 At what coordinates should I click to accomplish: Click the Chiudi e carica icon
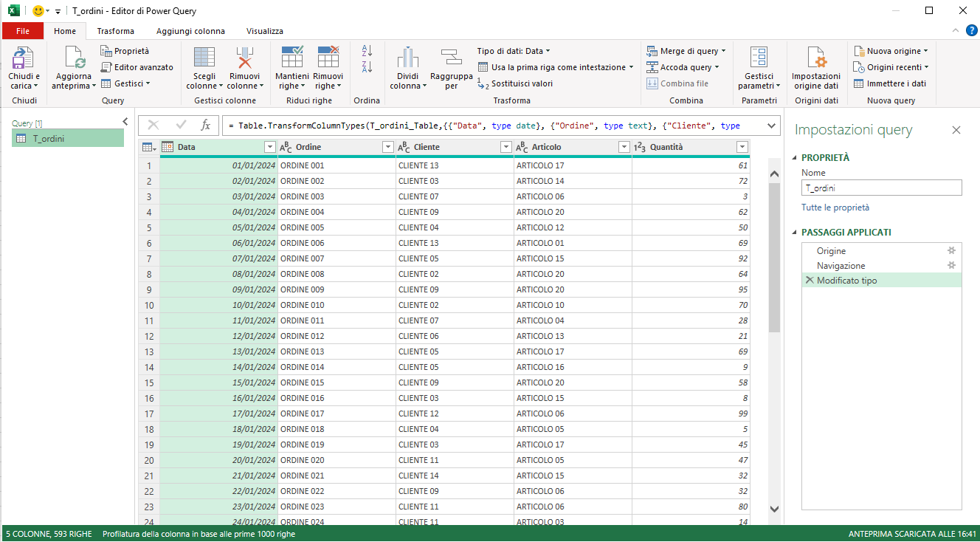[x=24, y=58]
